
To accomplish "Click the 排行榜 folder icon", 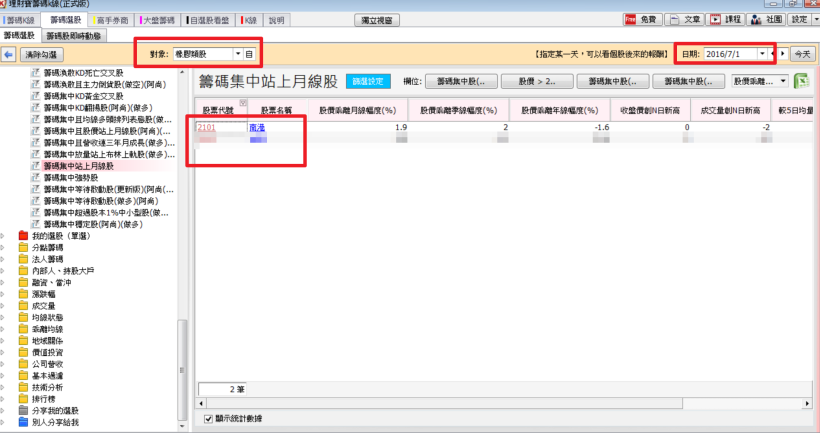I will [x=23, y=398].
